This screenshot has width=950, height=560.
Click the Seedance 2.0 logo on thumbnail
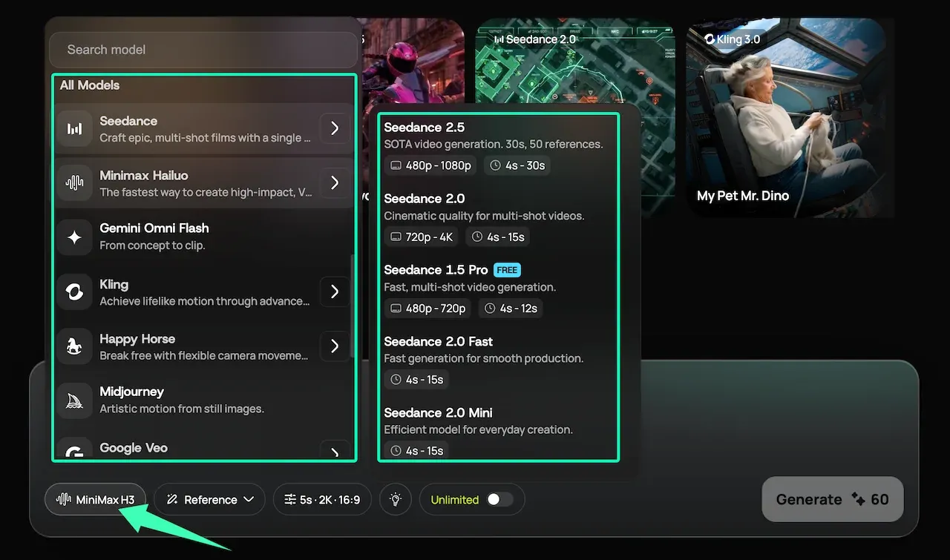(x=499, y=39)
